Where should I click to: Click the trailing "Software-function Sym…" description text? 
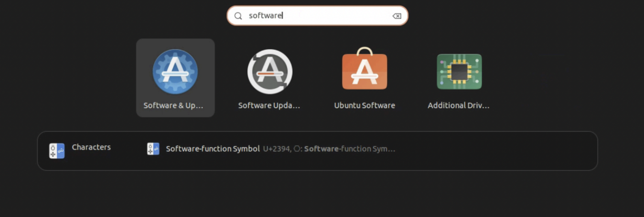point(350,149)
